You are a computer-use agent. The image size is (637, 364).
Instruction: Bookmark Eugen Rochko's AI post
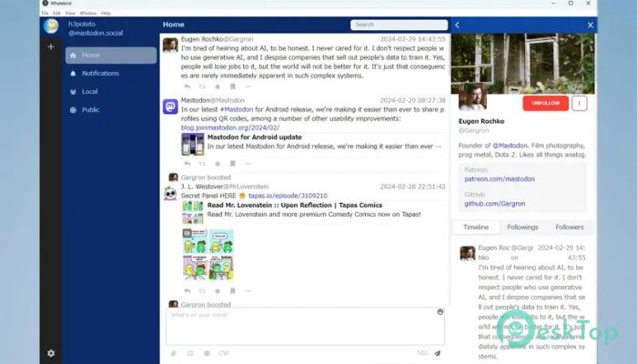pyautogui.click(x=233, y=86)
